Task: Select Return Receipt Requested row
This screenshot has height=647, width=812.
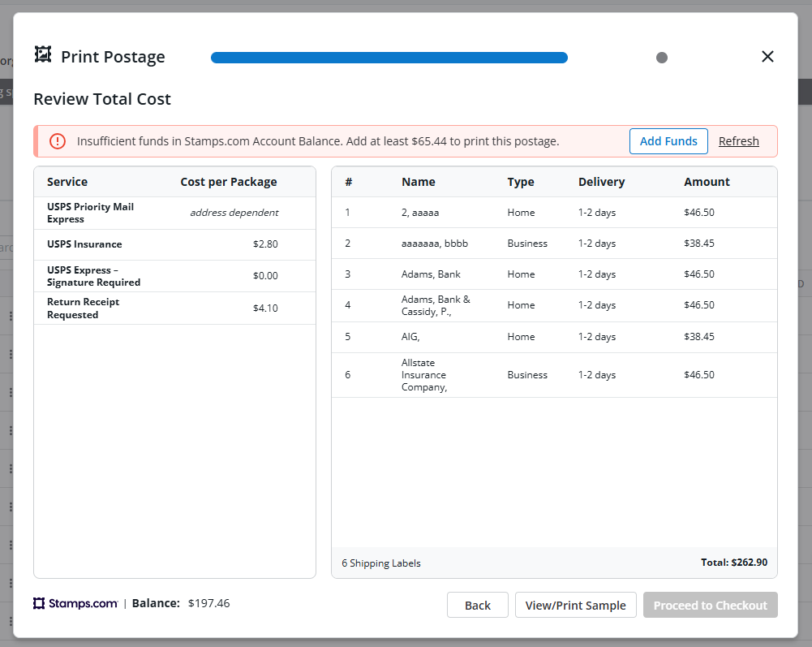Action: point(174,308)
